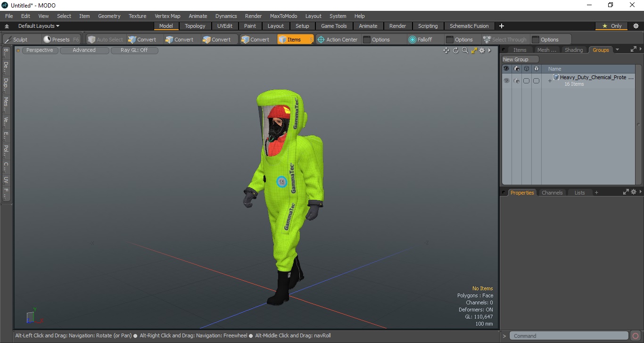
Task: Click the viewport's orange dot widget
Action: (18, 50)
